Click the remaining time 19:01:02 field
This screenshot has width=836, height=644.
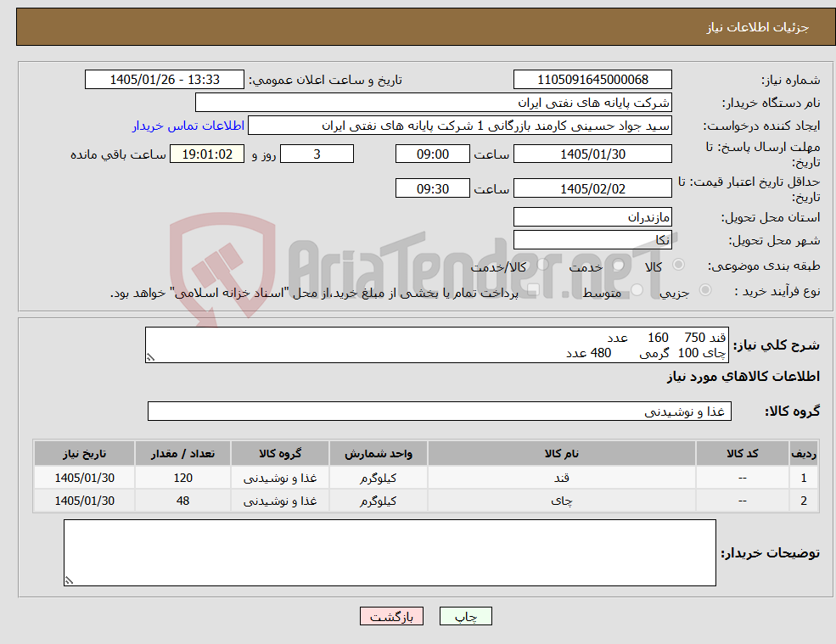click(207, 154)
